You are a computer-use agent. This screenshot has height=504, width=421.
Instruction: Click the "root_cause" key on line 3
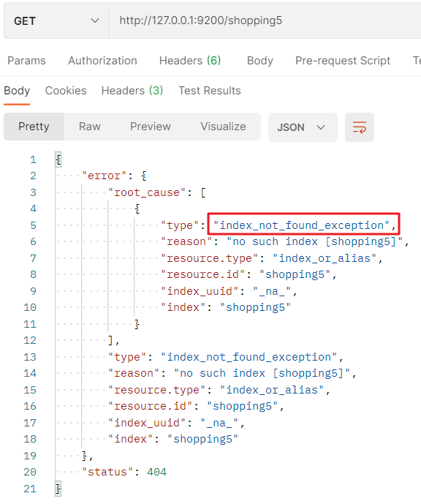tap(147, 193)
